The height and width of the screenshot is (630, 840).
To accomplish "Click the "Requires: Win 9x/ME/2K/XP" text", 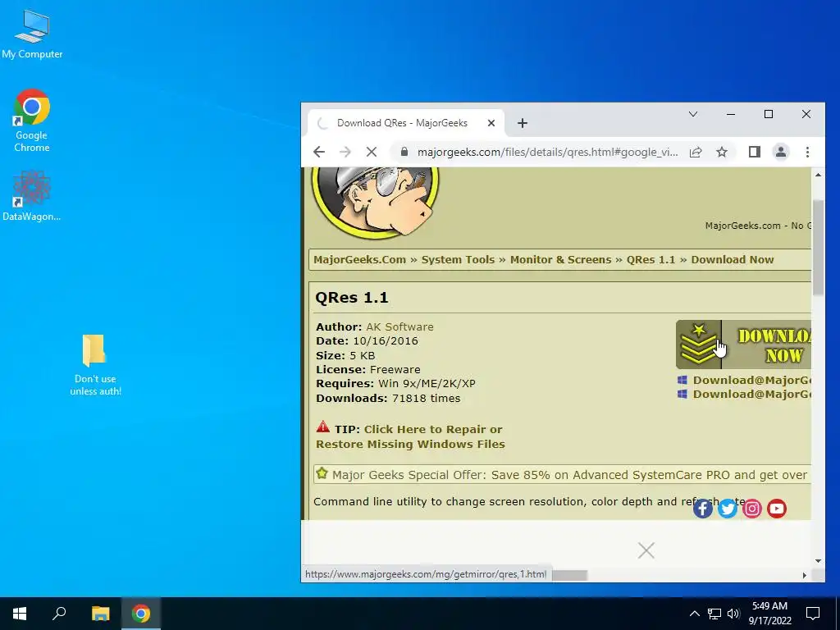I will point(395,384).
